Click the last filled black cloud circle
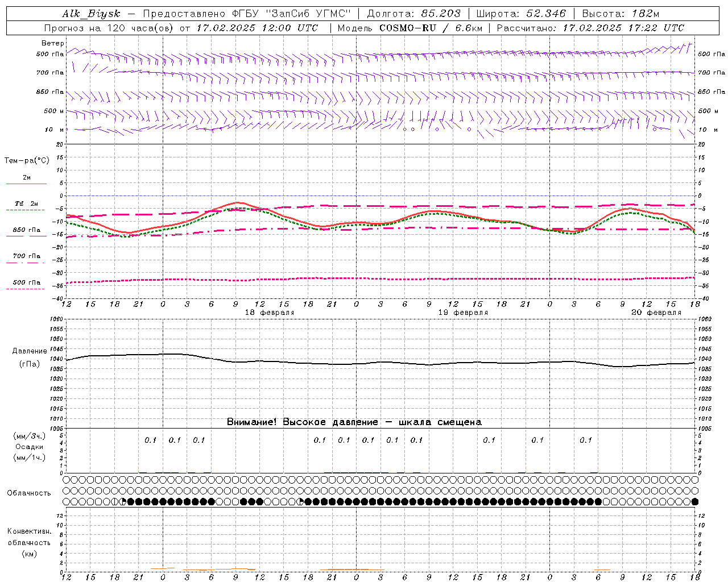This screenshot has width=728, height=582. pos(694,501)
